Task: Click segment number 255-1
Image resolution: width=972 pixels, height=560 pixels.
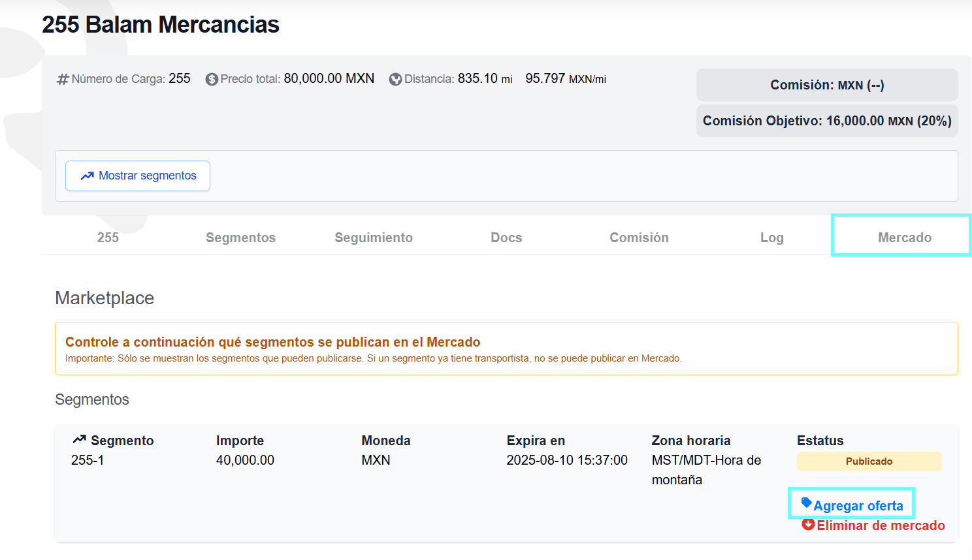Action: [88, 460]
